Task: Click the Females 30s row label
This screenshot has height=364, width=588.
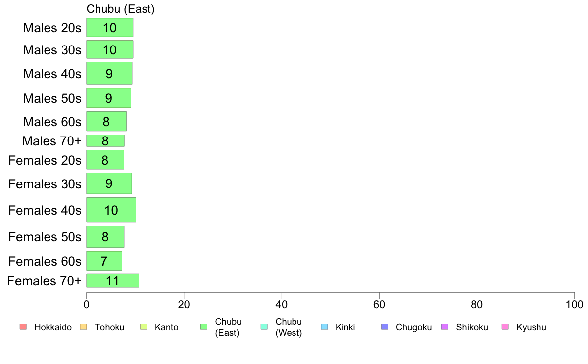Action: [45, 184]
